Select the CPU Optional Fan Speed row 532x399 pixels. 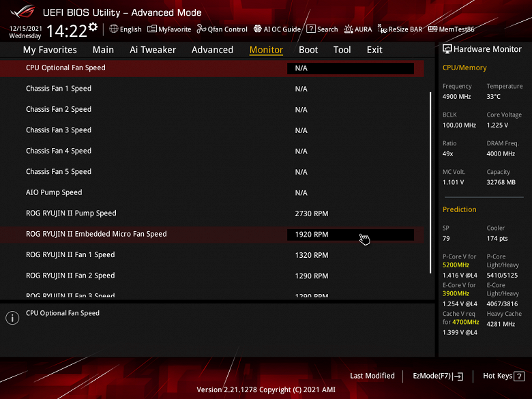pyautogui.click(x=212, y=68)
